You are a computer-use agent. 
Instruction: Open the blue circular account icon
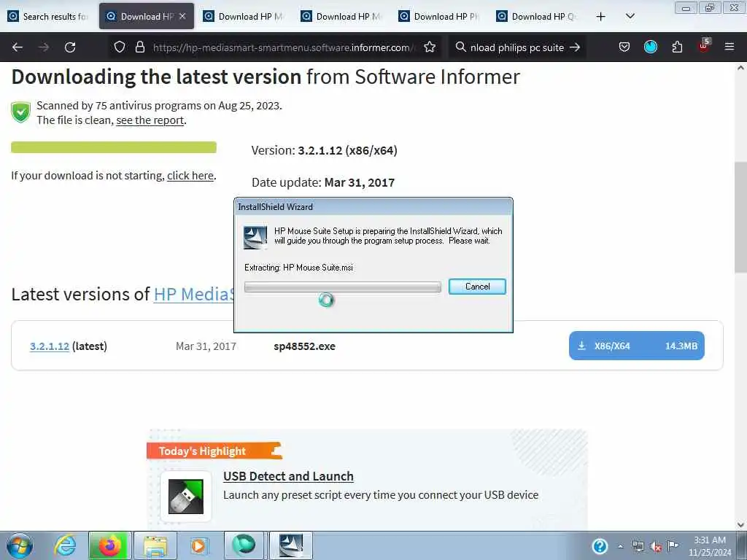point(651,47)
